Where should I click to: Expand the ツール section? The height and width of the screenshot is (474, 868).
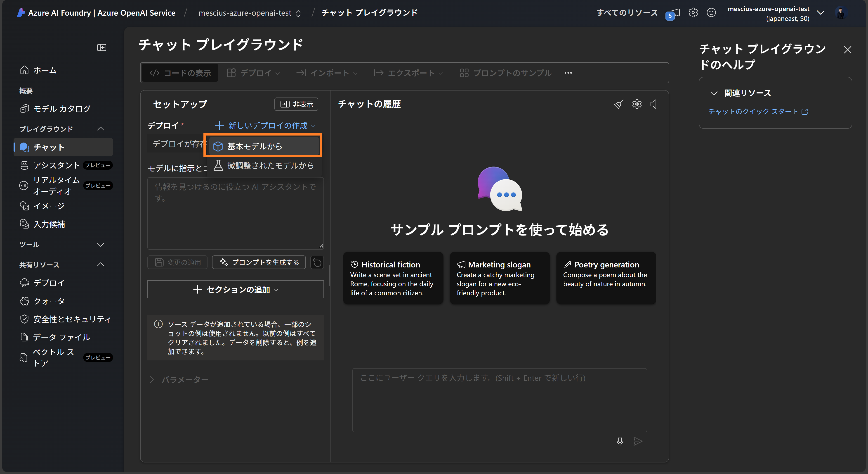pos(100,245)
